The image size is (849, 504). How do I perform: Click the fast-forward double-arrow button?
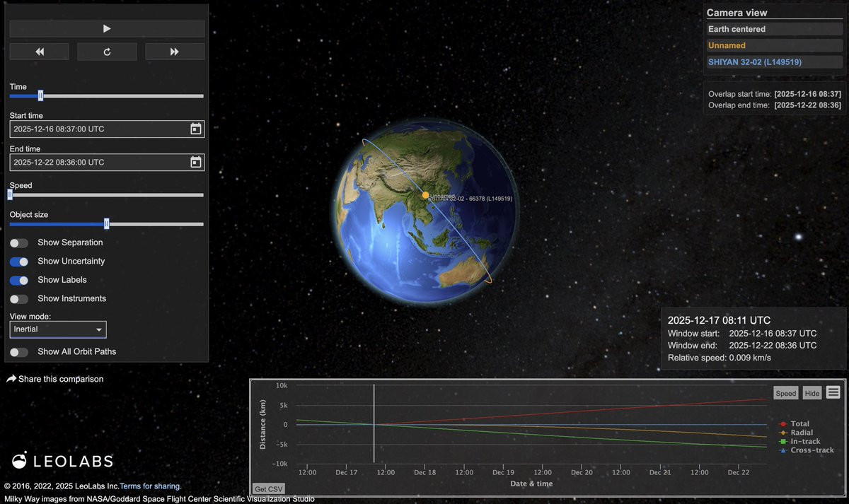point(175,52)
